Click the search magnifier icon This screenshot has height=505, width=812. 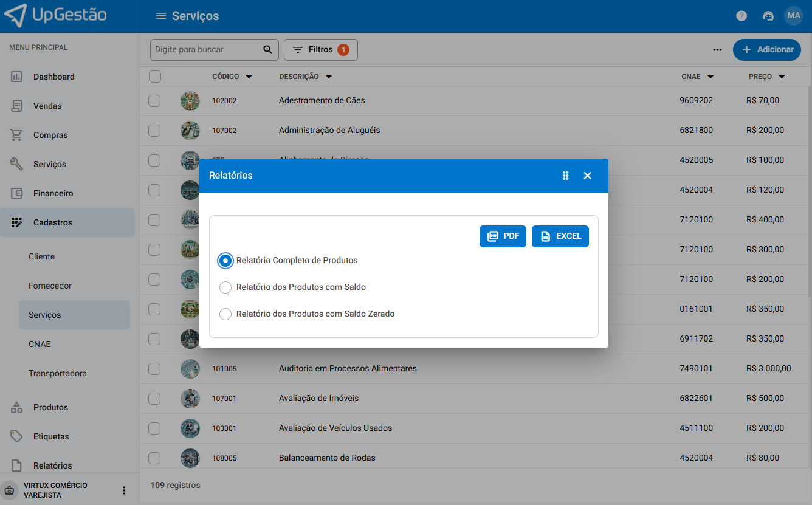[x=267, y=50]
